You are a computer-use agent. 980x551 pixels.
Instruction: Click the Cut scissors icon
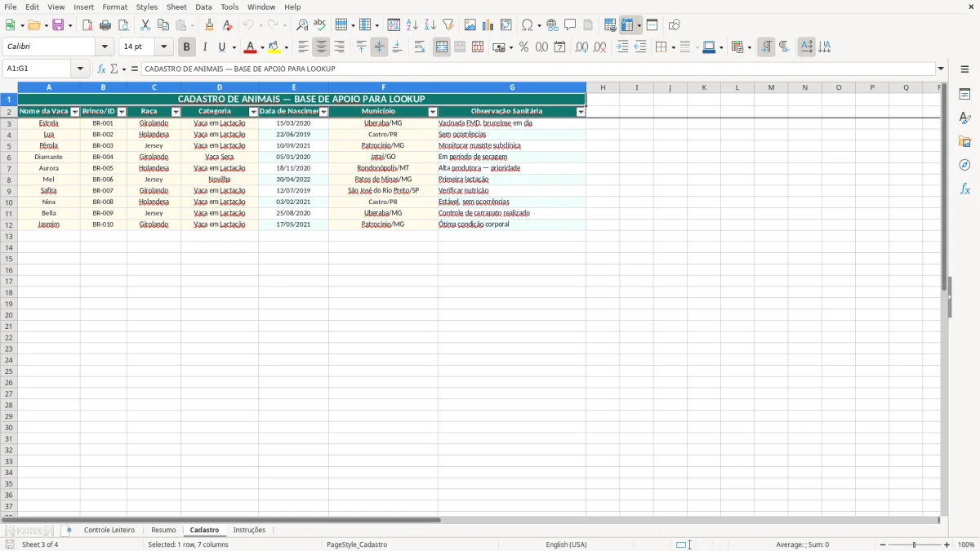[145, 25]
